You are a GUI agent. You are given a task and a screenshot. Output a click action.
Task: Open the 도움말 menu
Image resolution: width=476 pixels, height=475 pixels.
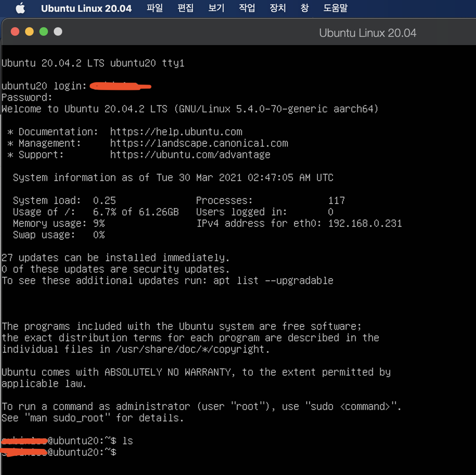click(335, 8)
